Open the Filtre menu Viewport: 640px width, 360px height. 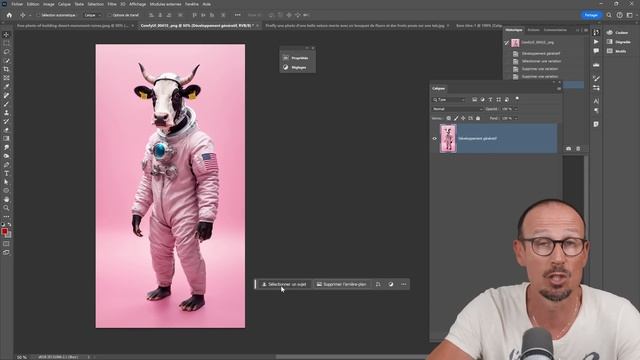112,4
